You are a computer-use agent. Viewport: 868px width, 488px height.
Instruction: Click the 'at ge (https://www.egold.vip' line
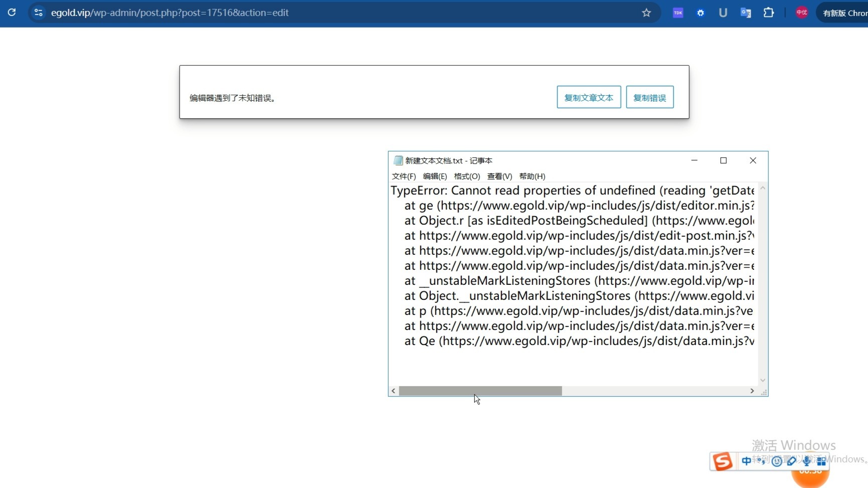point(579,206)
